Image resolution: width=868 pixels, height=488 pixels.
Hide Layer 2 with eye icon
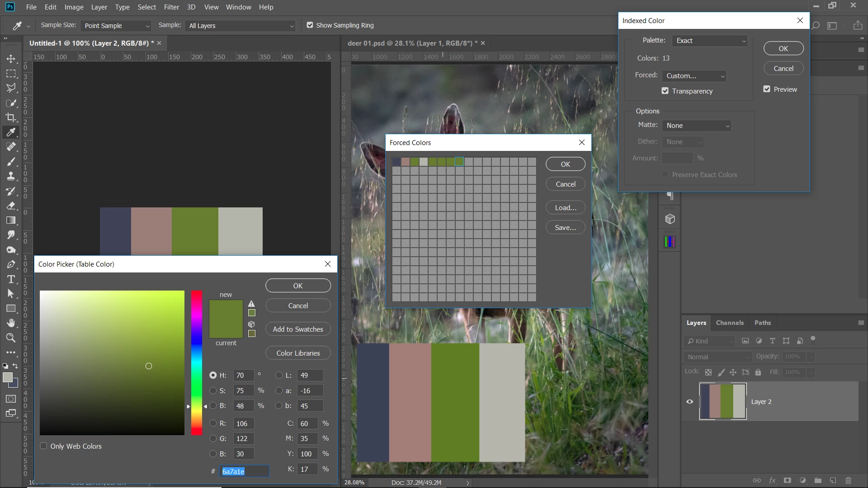tap(689, 402)
